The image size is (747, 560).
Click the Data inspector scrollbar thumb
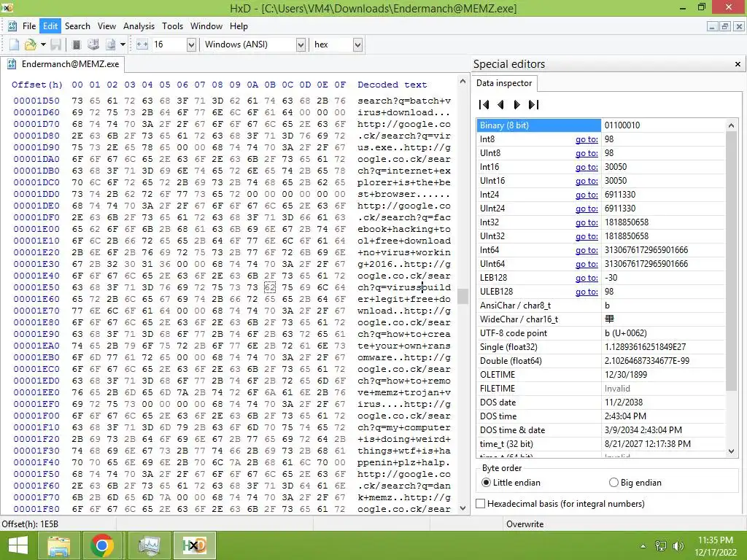coord(731,261)
